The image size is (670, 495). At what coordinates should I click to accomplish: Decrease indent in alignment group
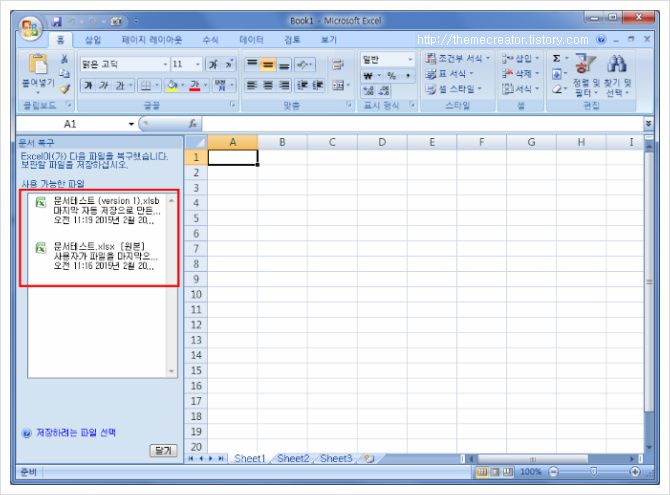302,85
